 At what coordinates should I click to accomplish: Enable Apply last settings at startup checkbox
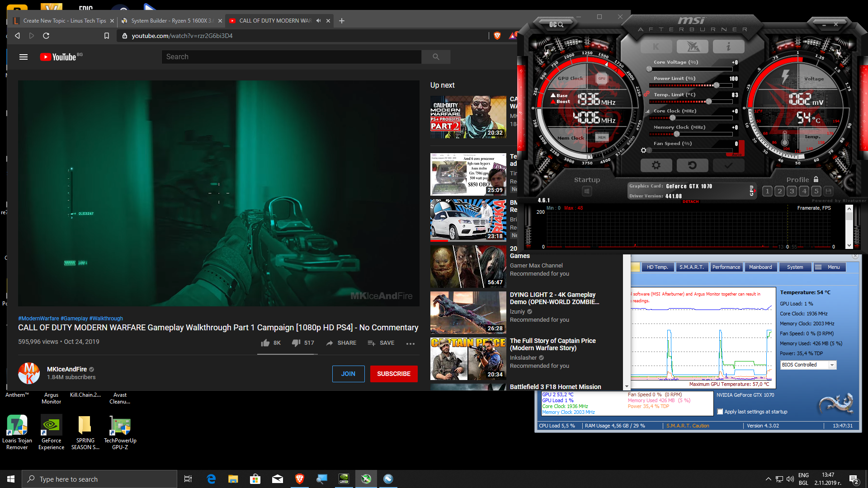click(720, 412)
